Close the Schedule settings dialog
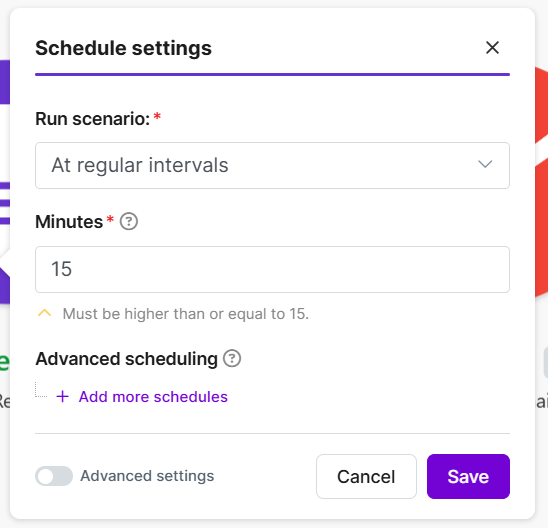Viewport: 548px width, 528px height. pos(492,48)
